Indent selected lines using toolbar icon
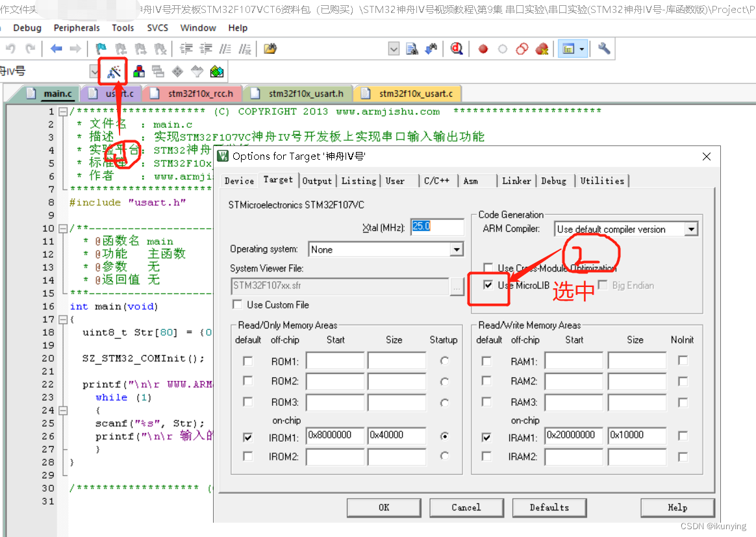This screenshot has width=756, height=537. tap(186, 49)
